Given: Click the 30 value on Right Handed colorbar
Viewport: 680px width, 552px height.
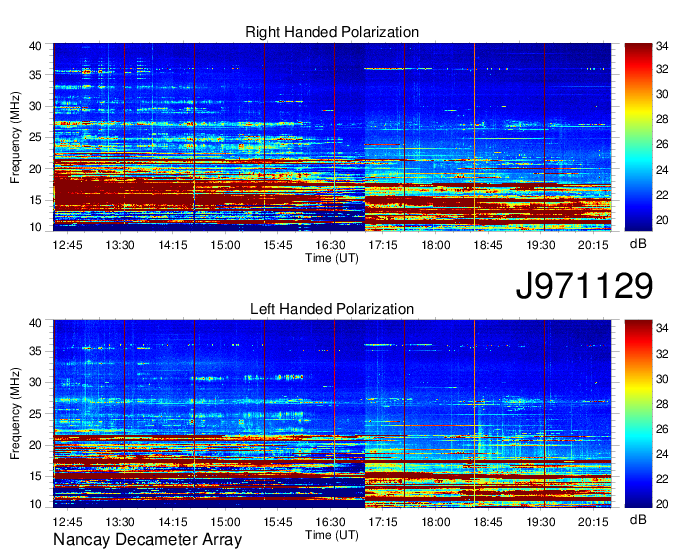Looking at the screenshot, I should click(662, 94).
